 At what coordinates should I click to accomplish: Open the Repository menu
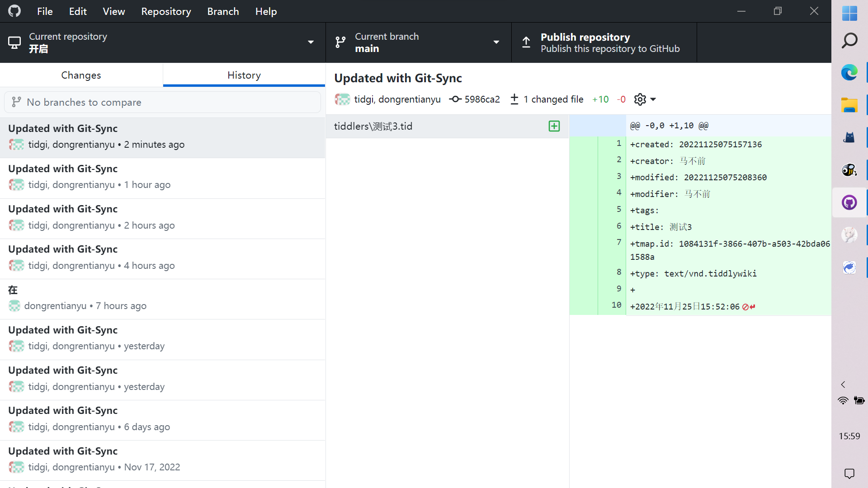[166, 11]
